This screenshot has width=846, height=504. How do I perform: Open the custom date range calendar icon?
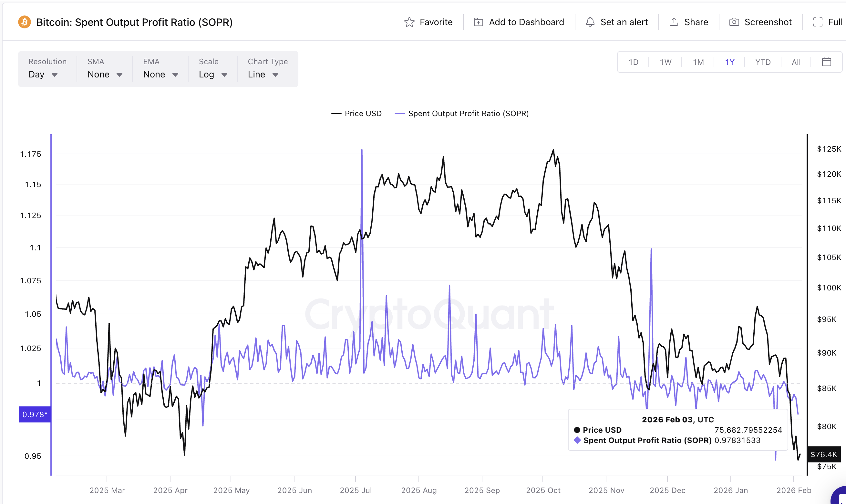[x=827, y=62]
